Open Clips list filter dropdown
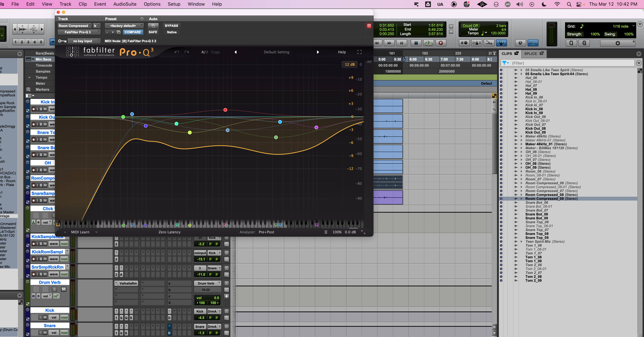Viewport: 644px width, 337px height. click(506, 63)
